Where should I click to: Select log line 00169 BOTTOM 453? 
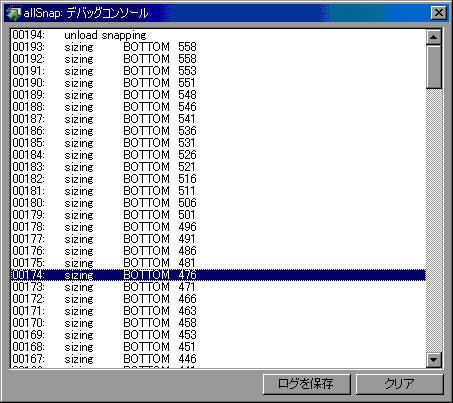coord(218,335)
